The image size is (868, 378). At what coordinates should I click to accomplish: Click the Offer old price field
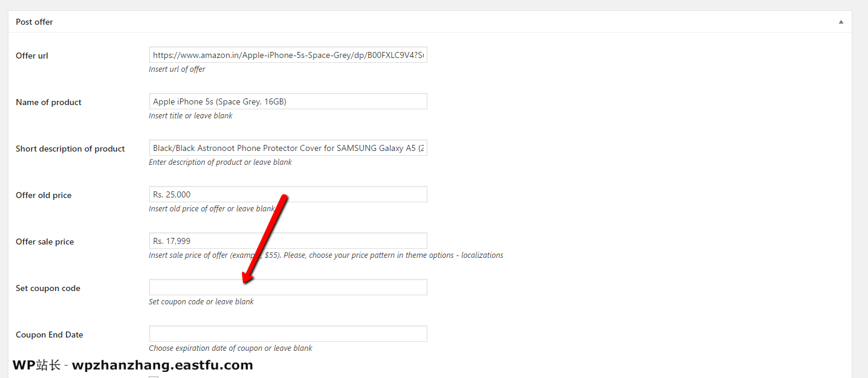point(288,194)
